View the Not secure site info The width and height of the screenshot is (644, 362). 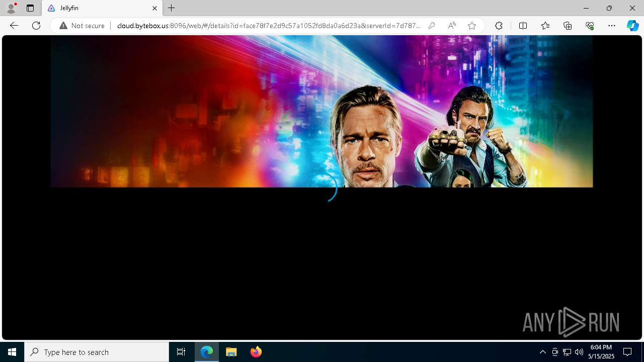[82, 26]
